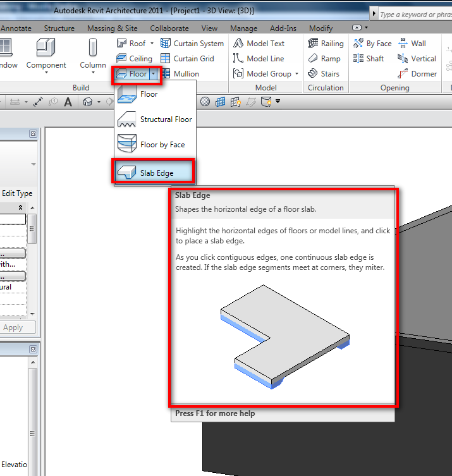Select the Slab Edge menu option
Screen dimensions: 452x476
pyautogui.click(x=156, y=173)
